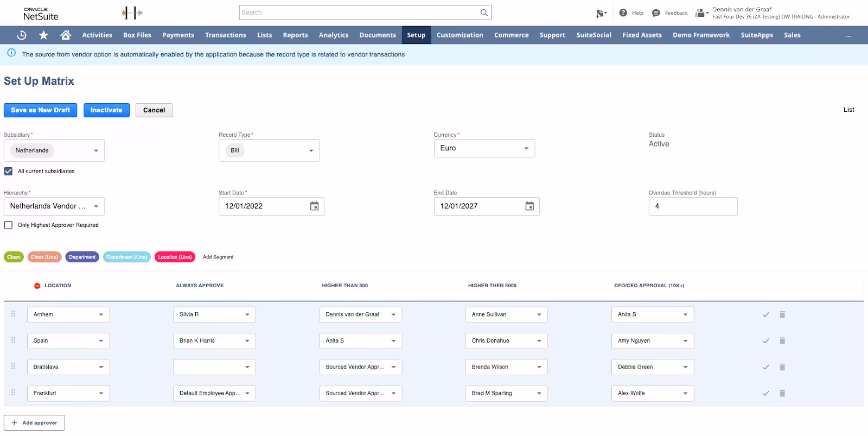Open the Shortcuts star icon
This screenshot has width=868, height=436.
tap(43, 35)
